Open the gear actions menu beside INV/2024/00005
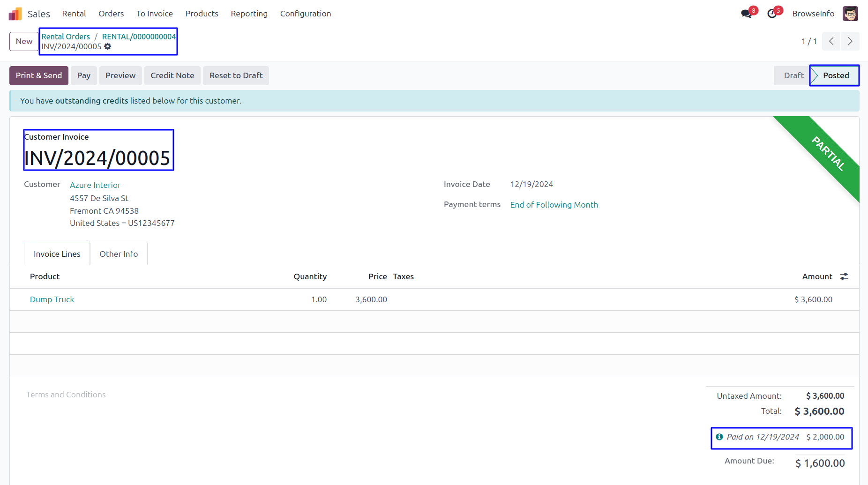The image size is (868, 485). coord(108,46)
